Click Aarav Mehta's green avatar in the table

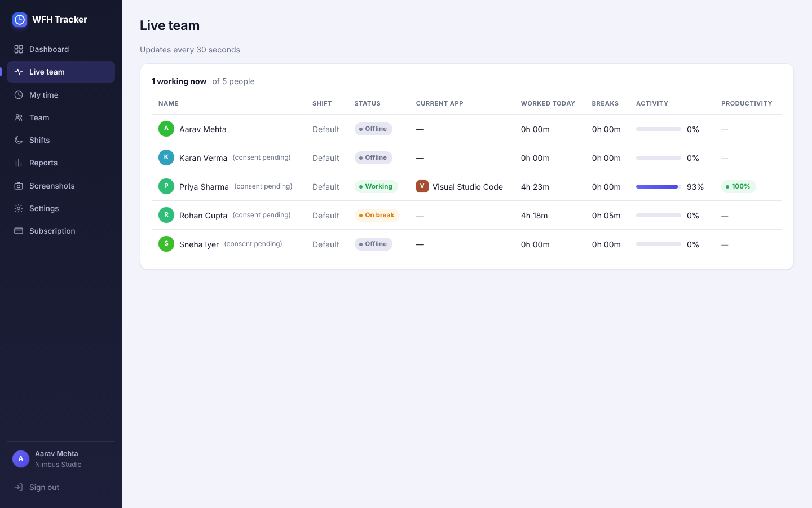tap(166, 129)
